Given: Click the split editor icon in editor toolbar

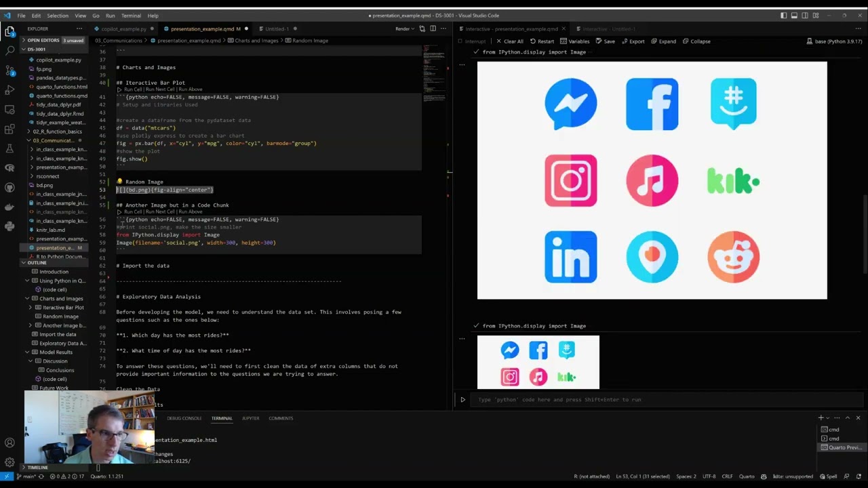Looking at the screenshot, I should [x=432, y=28].
